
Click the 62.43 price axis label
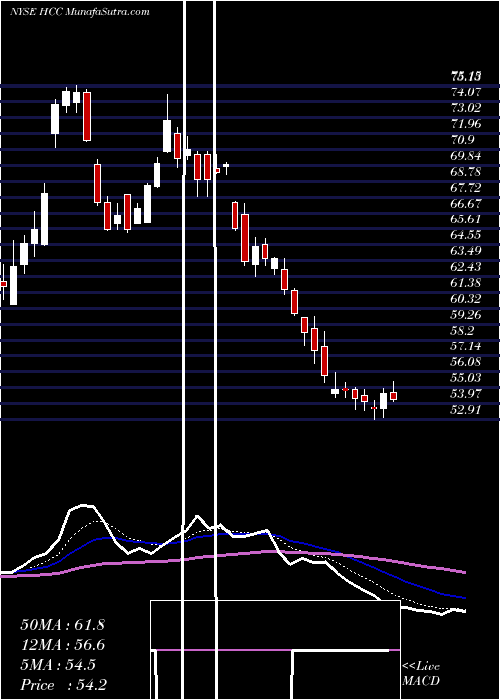(466, 267)
